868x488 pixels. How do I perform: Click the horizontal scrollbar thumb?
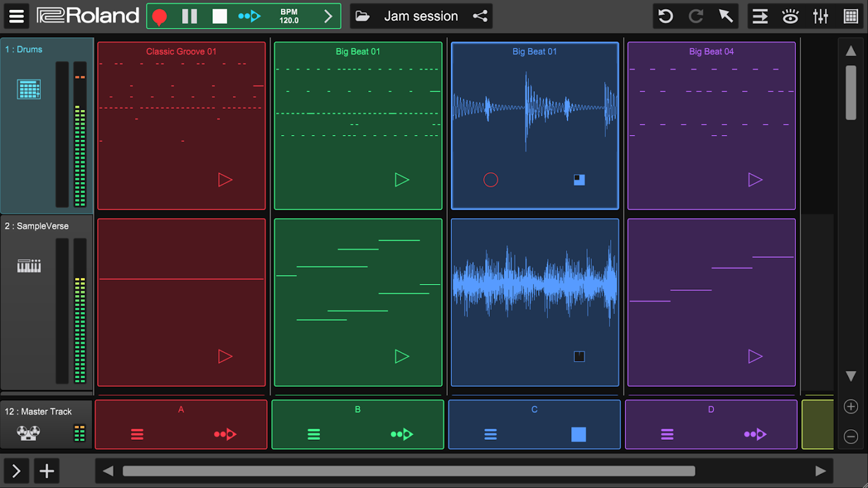pyautogui.click(x=409, y=471)
